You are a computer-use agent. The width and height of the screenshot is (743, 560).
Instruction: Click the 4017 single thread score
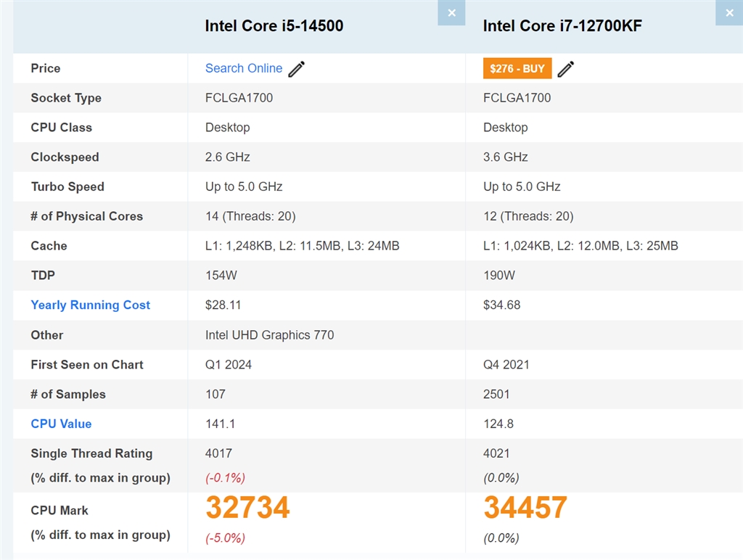219,453
